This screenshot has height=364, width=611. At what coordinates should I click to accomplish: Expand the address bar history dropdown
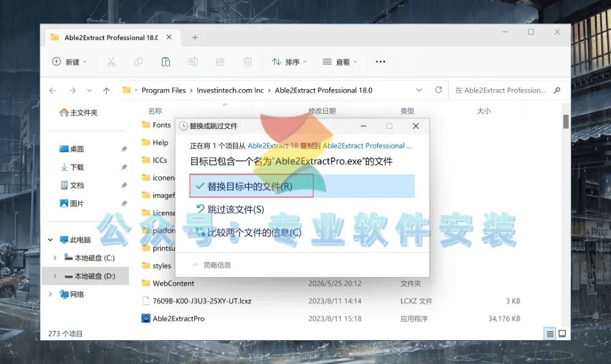419,90
